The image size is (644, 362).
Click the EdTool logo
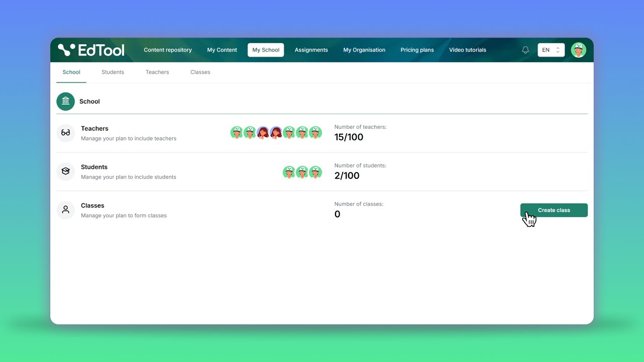[91, 50]
